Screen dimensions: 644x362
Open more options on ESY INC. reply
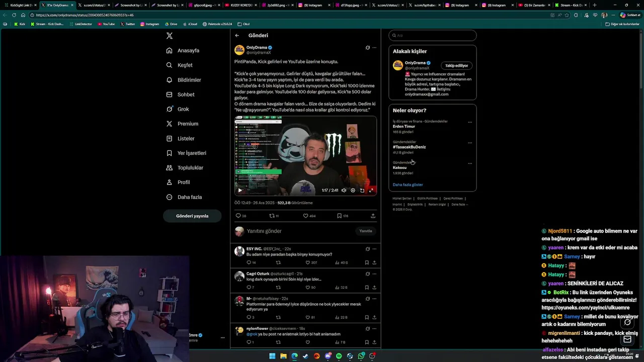374,249
